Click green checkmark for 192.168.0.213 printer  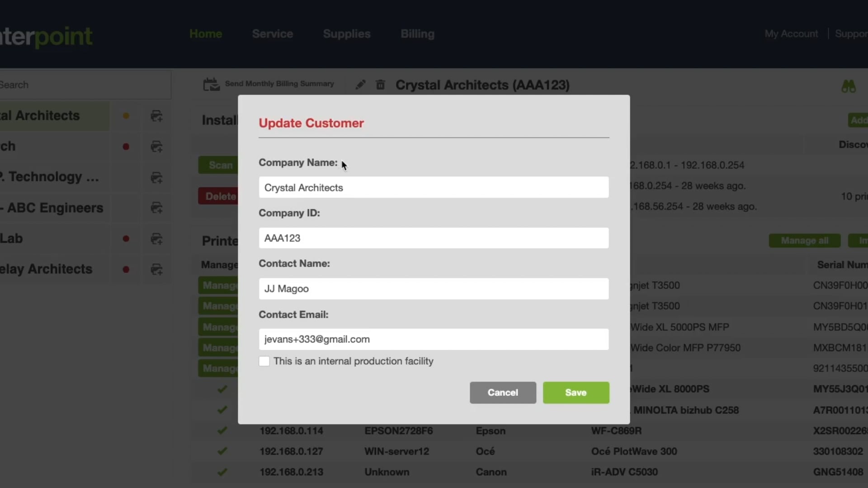(x=222, y=472)
